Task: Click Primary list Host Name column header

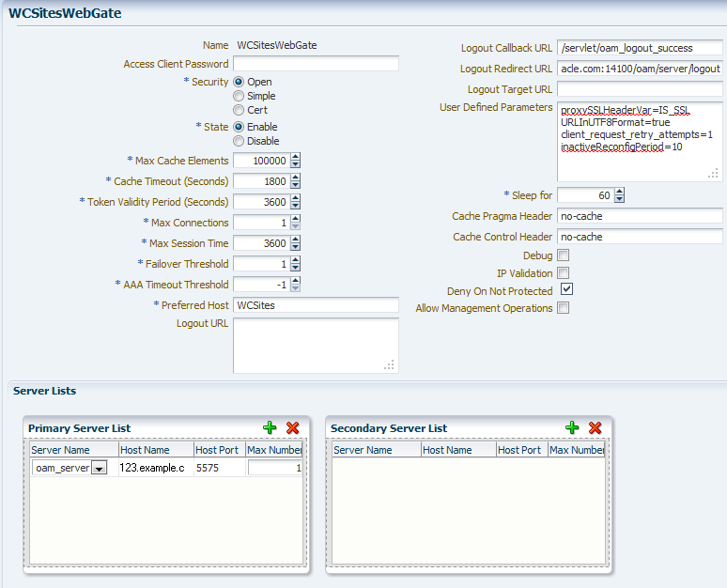Action: click(156, 450)
